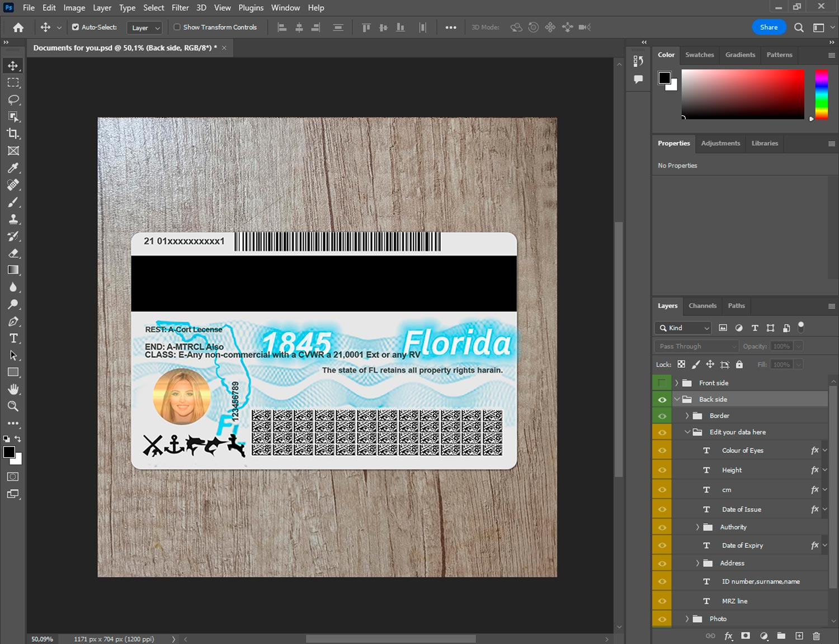Click the rainbow hue slider in Color panel
The image size is (839, 644).
[821, 94]
